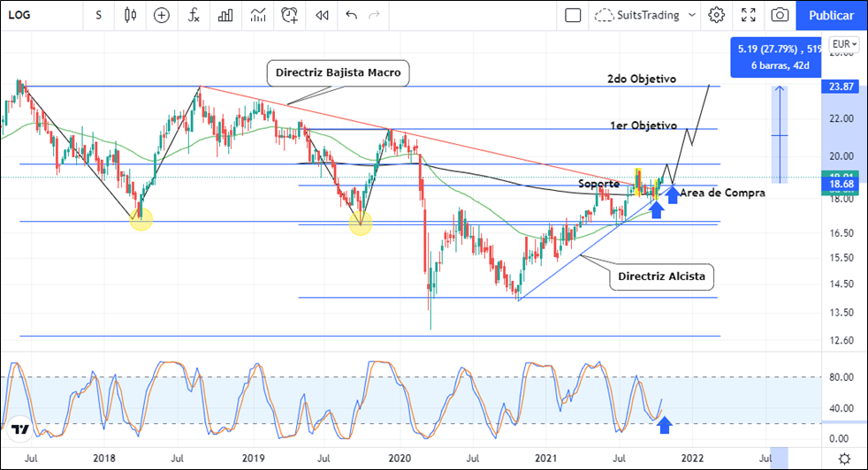Undo the last chart action
Image resolution: width=868 pixels, height=470 pixels.
tap(352, 15)
